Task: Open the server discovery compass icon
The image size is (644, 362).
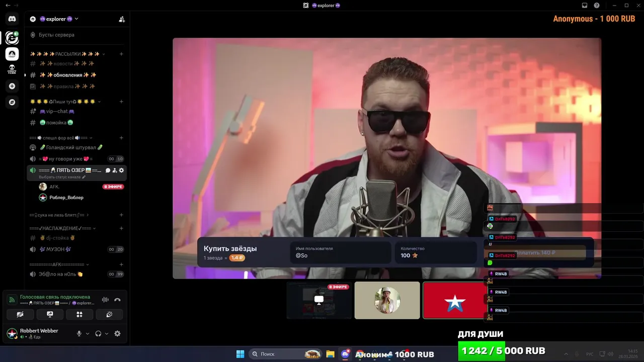Action: coord(12,102)
